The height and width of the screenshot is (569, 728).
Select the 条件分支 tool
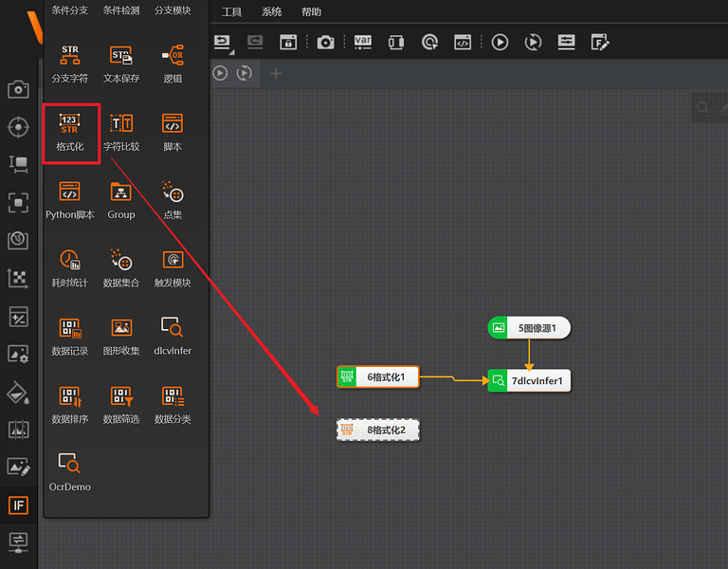[69, 10]
